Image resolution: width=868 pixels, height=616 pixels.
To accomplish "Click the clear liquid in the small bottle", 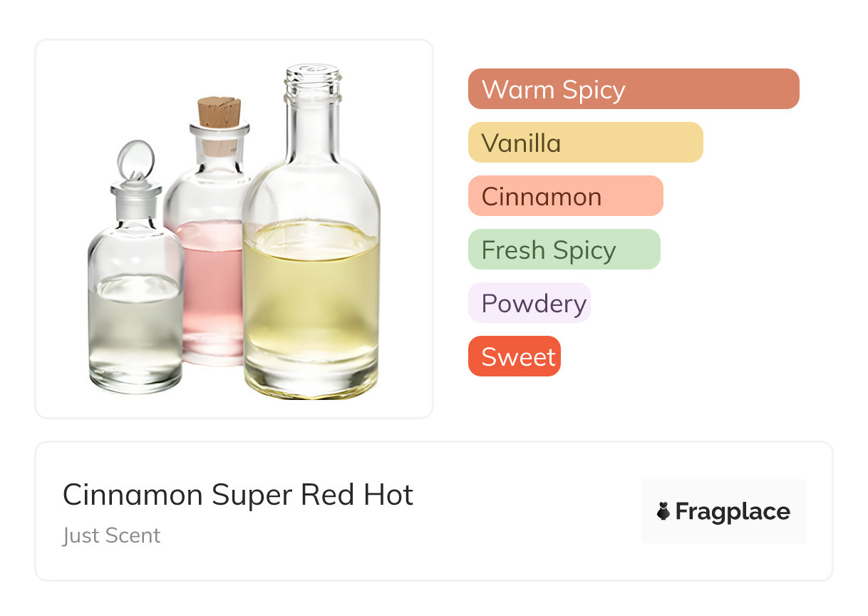I will 135,328.
